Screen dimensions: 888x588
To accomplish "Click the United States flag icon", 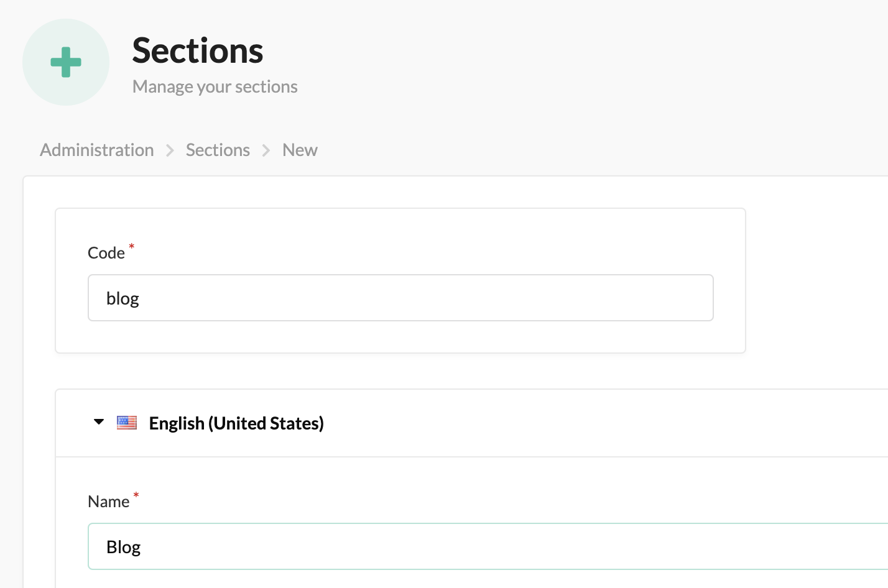I will click(x=127, y=423).
